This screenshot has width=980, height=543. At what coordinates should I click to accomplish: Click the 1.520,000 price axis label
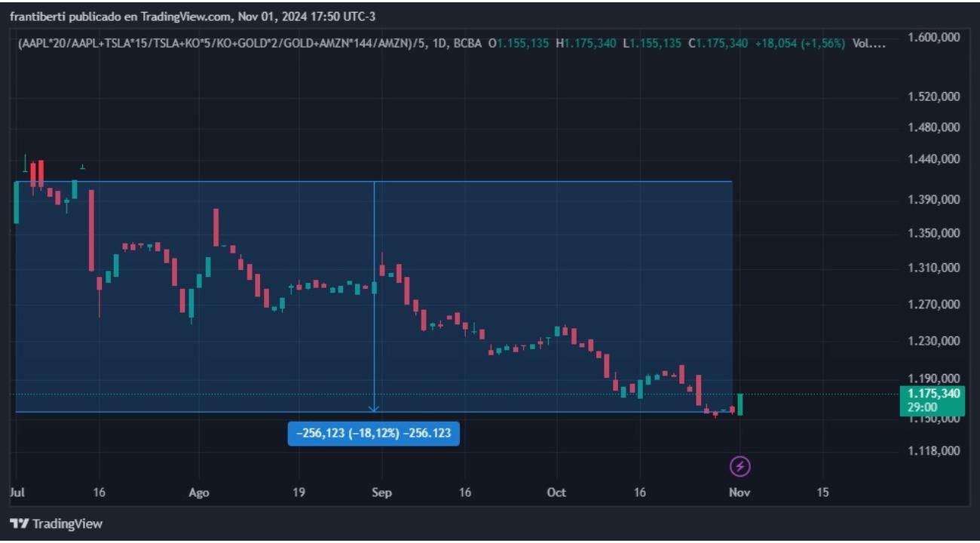pos(935,97)
